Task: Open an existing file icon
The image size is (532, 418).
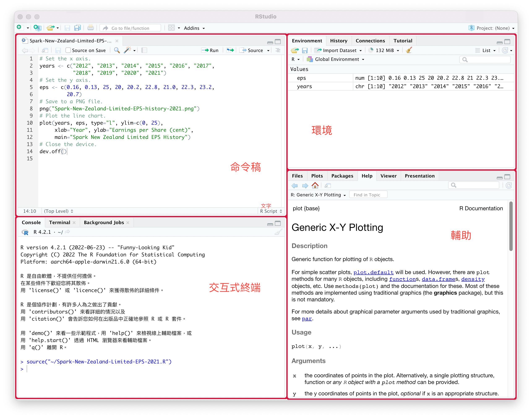Action: point(51,28)
